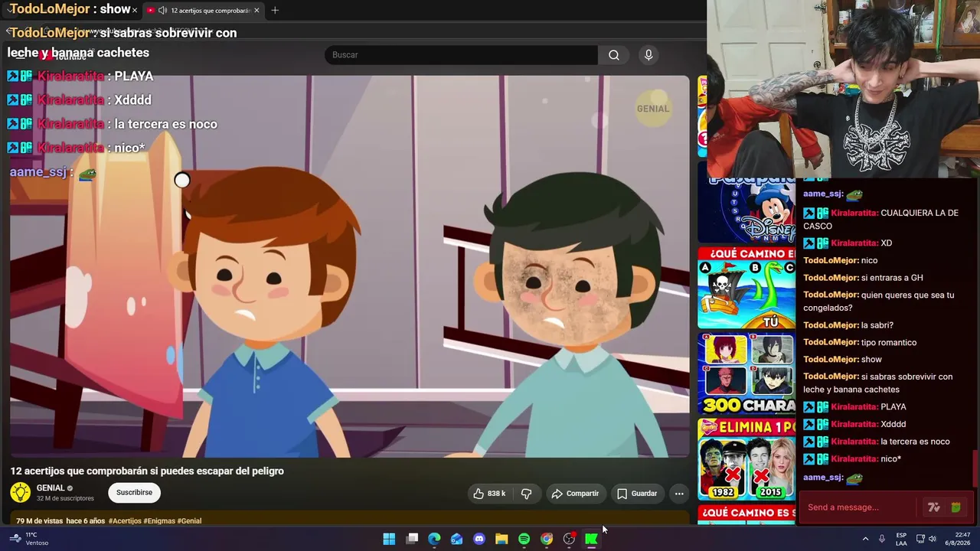Open volume settings from tray speaker

(x=933, y=539)
